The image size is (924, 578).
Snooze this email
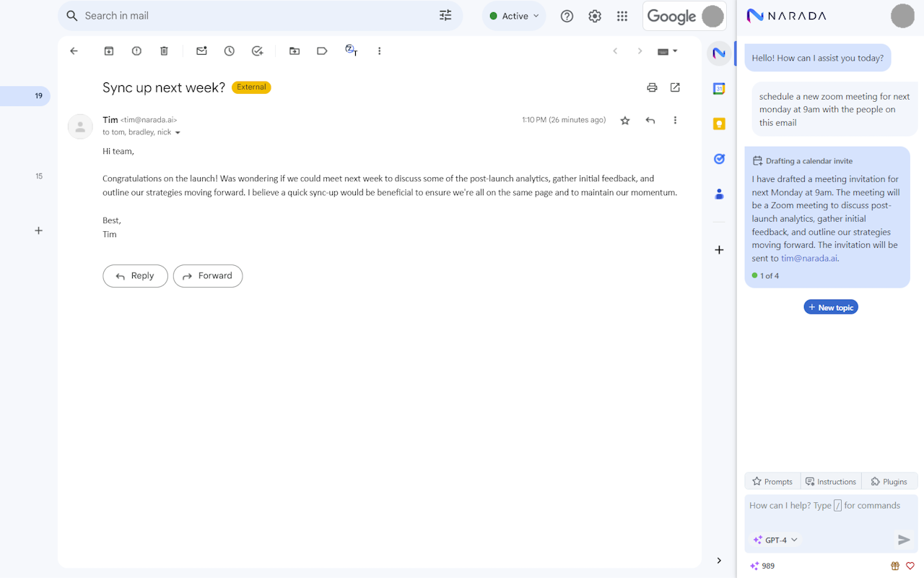(x=229, y=51)
